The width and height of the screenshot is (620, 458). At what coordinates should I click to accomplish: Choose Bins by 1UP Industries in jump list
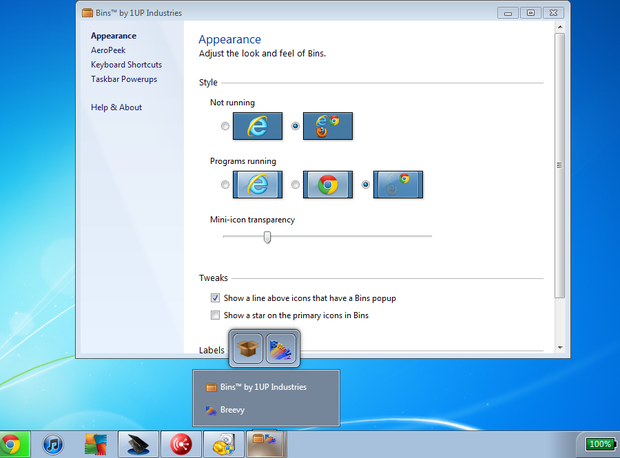click(x=266, y=387)
